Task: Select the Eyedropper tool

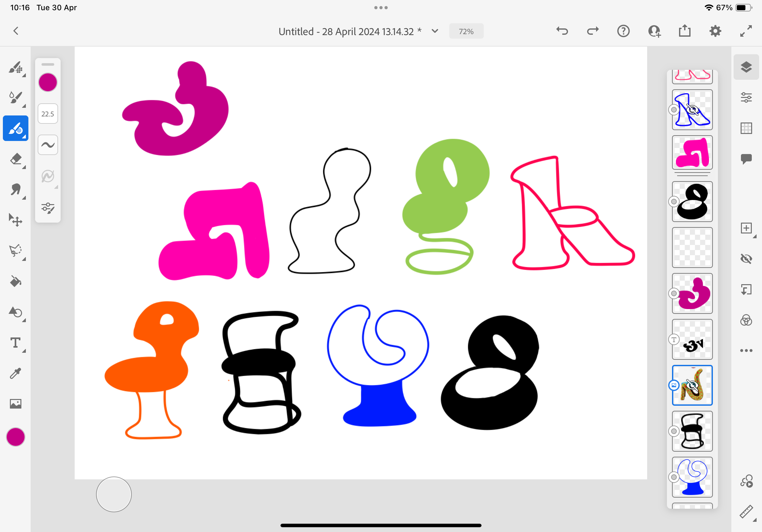Action: pyautogui.click(x=16, y=373)
